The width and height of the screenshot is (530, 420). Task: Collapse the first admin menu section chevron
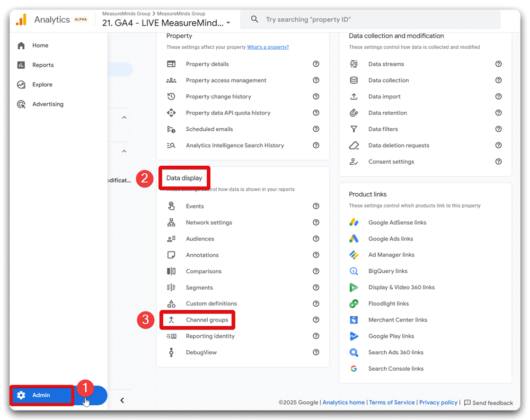click(x=124, y=118)
